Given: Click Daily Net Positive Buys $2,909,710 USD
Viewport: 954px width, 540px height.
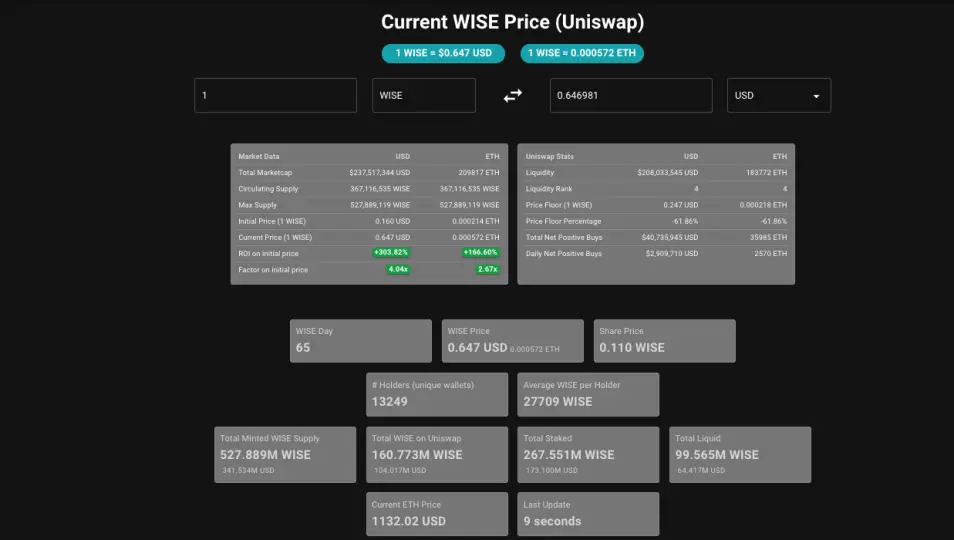Looking at the screenshot, I should click(x=672, y=254).
